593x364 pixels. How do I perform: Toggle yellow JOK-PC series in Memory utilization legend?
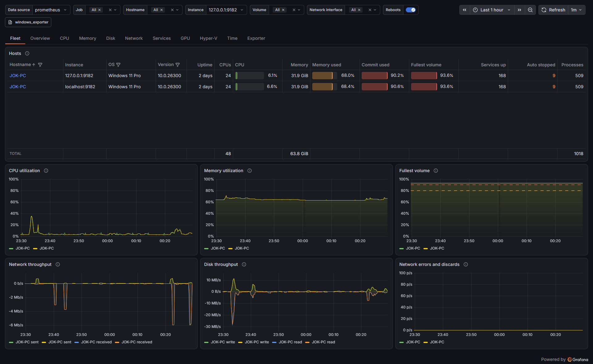click(238, 248)
